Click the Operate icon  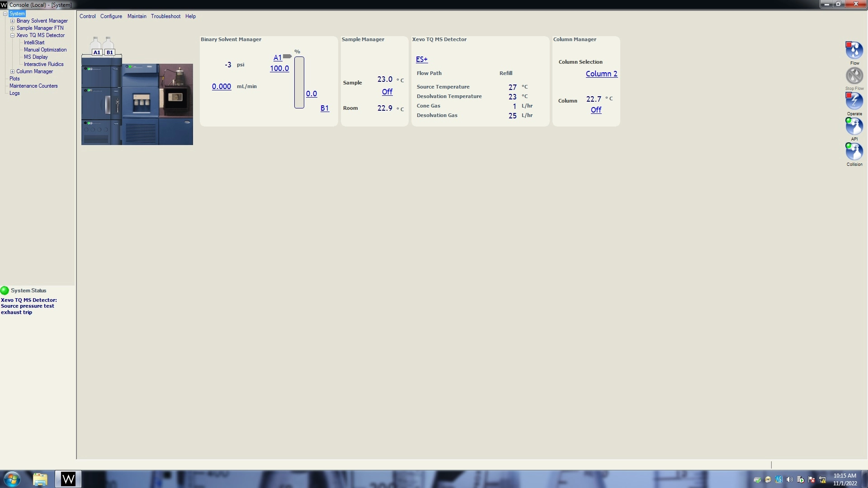pos(854,101)
